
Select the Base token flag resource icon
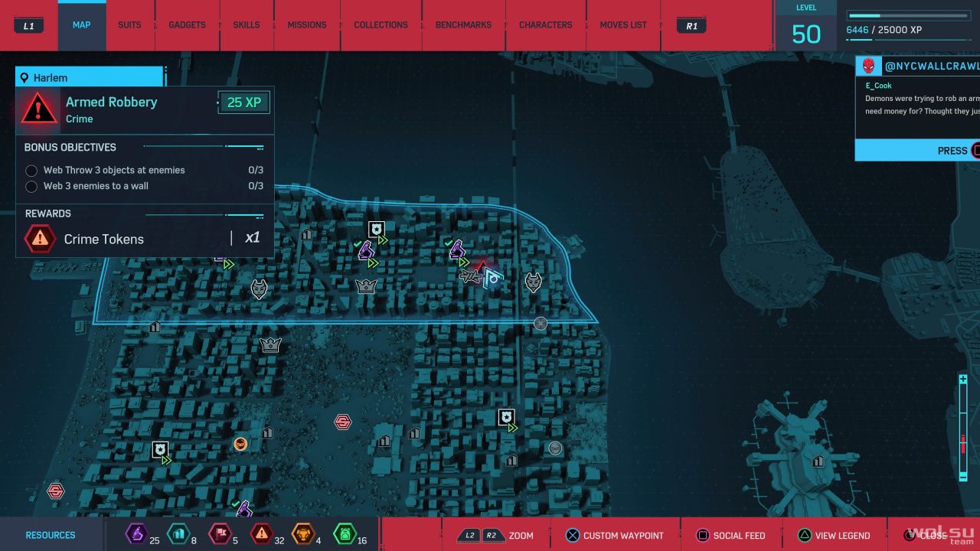click(219, 534)
